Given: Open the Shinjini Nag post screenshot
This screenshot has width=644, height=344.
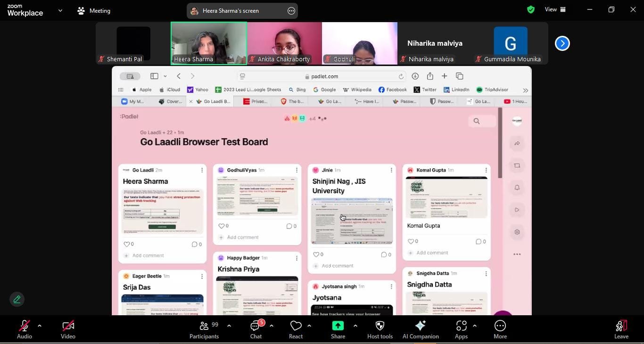Looking at the screenshot, I should pos(352,221).
